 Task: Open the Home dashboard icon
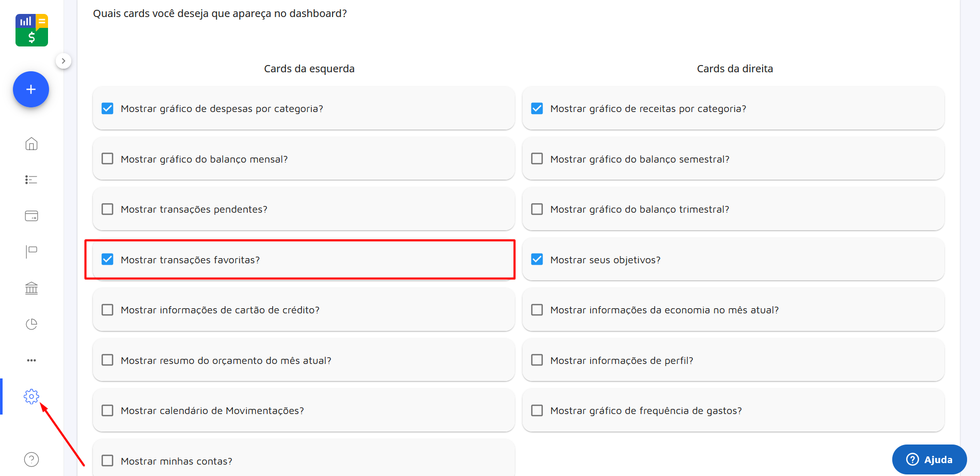(x=31, y=144)
